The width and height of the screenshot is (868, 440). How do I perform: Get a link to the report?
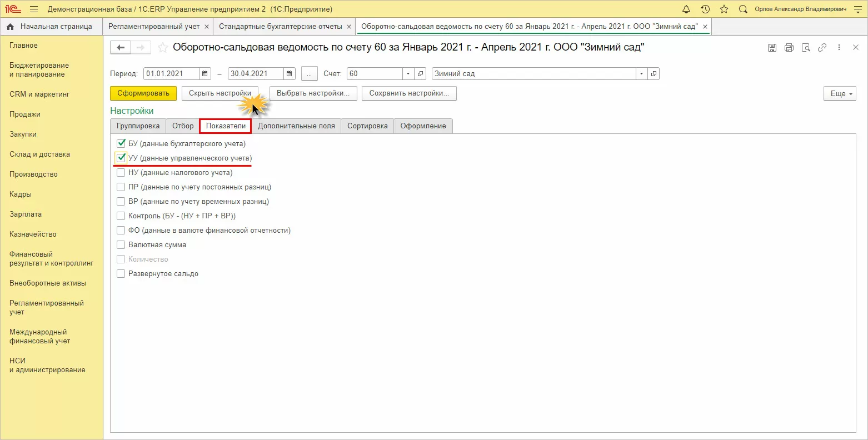822,48
